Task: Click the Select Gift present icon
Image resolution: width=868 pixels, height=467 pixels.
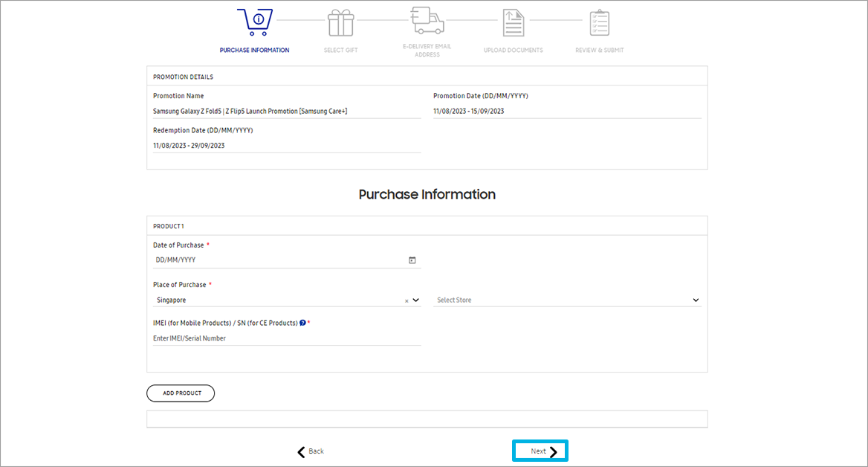Action: pyautogui.click(x=340, y=21)
